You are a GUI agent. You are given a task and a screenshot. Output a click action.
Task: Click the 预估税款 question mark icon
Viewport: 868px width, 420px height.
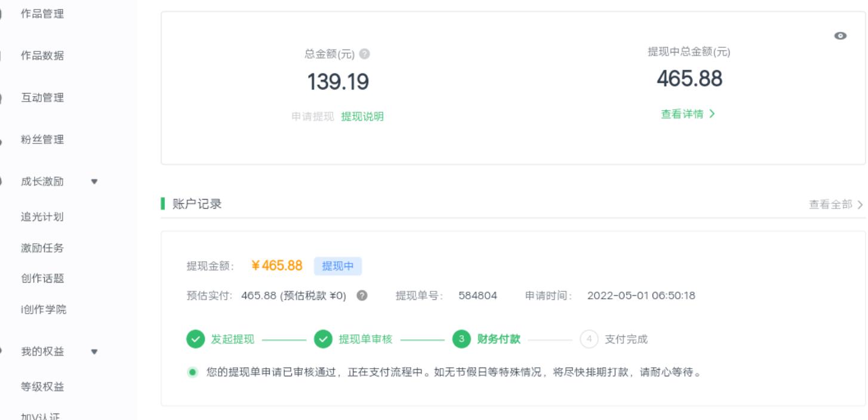362,296
